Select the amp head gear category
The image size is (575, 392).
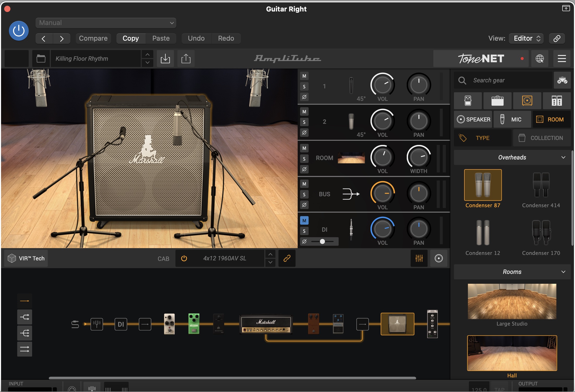(497, 101)
